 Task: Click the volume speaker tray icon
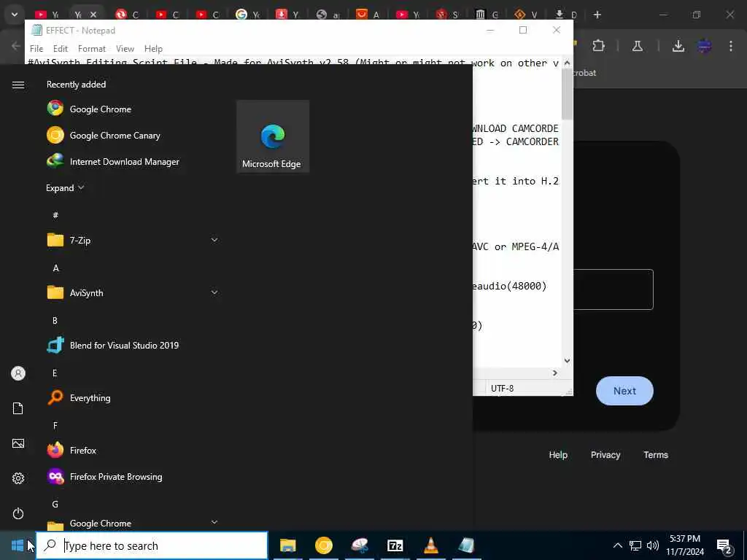pos(653,545)
